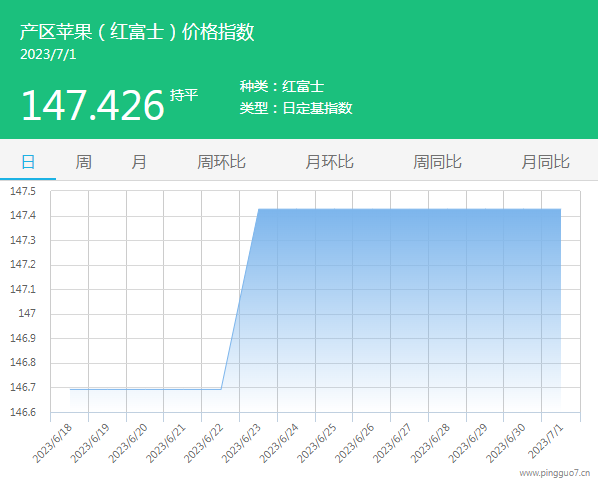Click the 2023/6/30 x-axis date label
Screen dimensions: 598x482
pos(506,443)
